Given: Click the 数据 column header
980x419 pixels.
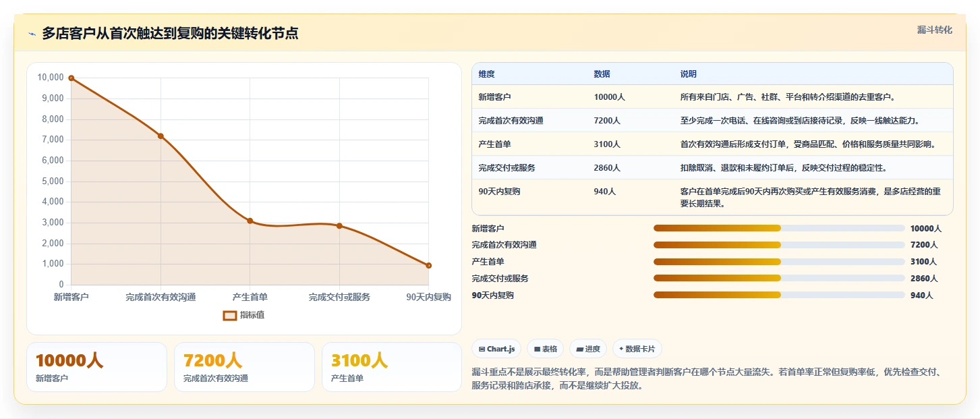Looking at the screenshot, I should pyautogui.click(x=602, y=74).
